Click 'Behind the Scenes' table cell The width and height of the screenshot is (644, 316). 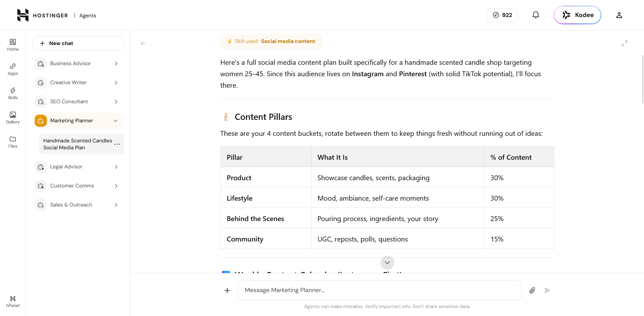click(x=266, y=218)
